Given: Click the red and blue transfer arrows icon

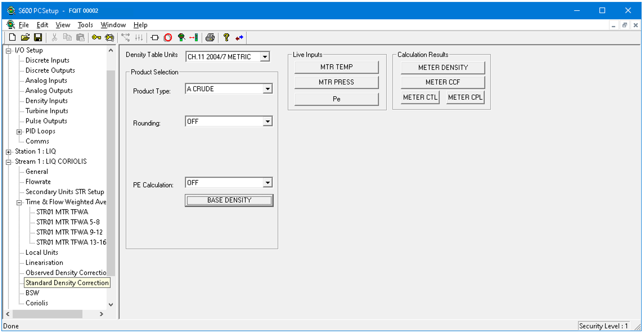Looking at the screenshot, I should point(239,38).
